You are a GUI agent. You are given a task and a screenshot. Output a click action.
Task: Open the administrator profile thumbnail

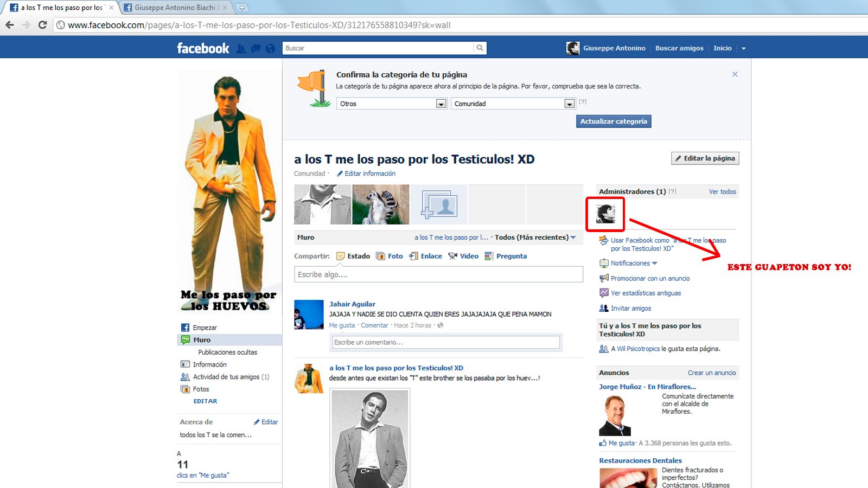coord(605,214)
